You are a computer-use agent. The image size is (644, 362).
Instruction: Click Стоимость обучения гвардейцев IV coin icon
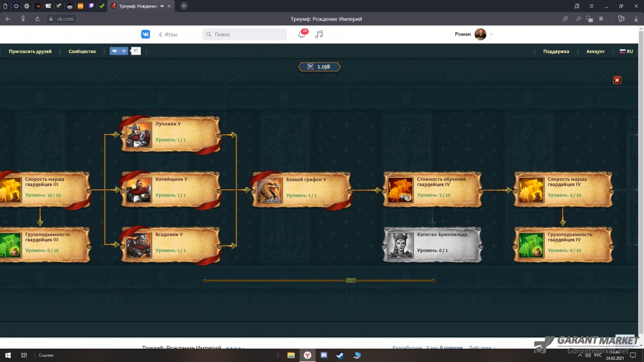(x=400, y=190)
